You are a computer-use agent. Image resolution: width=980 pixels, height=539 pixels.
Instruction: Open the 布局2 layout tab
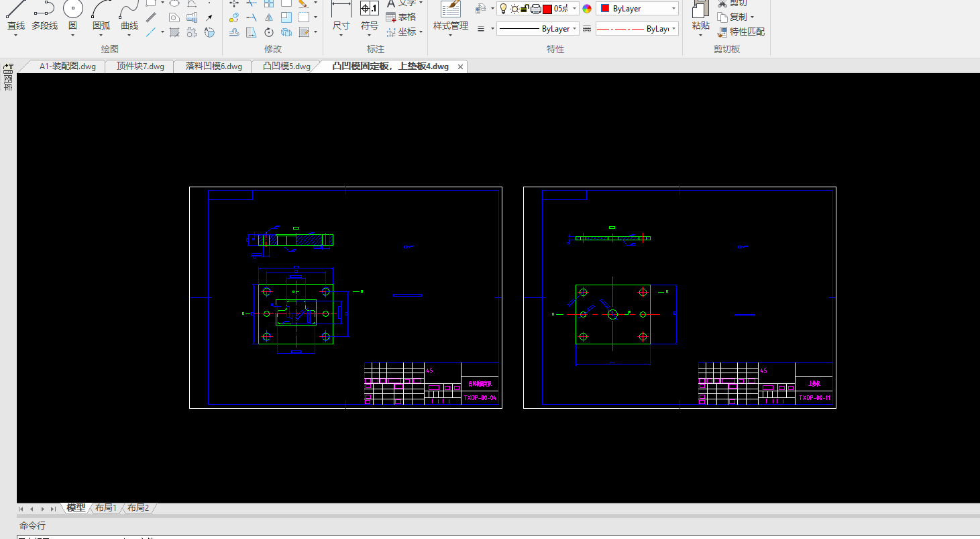click(138, 508)
